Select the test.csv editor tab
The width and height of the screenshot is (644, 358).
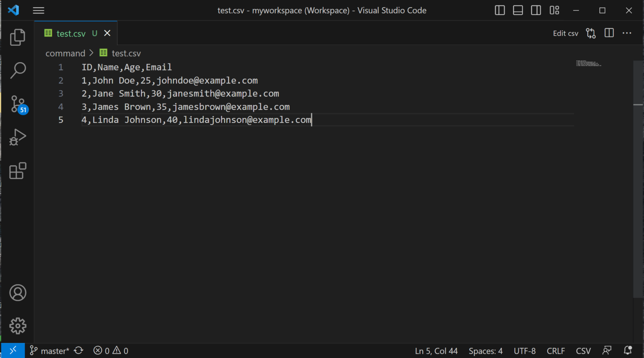(x=71, y=33)
